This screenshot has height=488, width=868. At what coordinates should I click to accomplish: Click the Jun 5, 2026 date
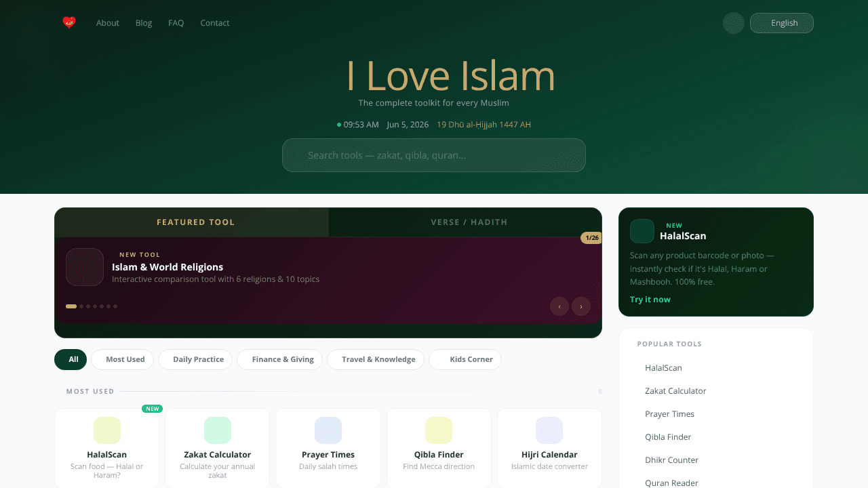click(x=408, y=125)
